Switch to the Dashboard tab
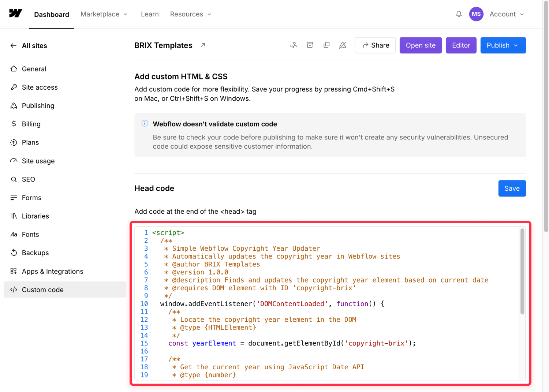 point(52,14)
